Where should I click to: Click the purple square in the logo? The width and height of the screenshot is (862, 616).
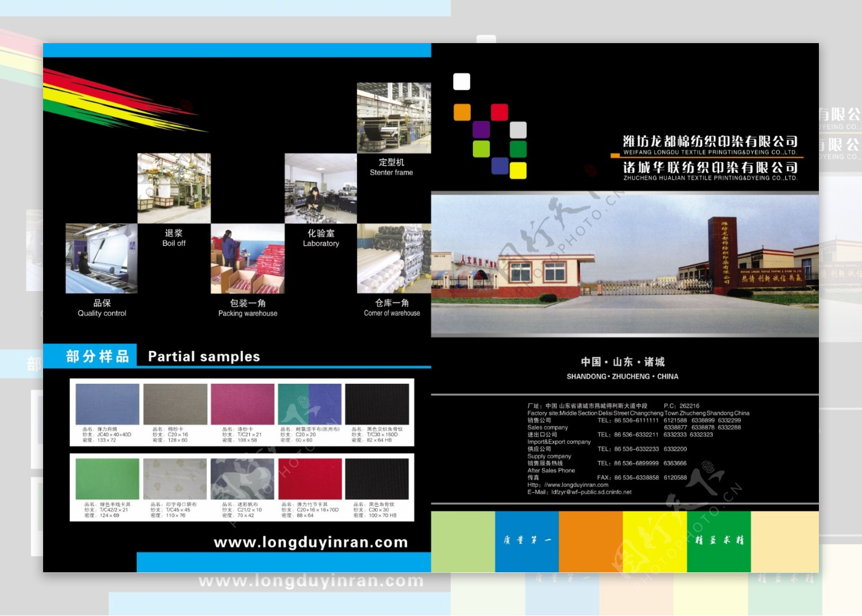click(x=481, y=130)
